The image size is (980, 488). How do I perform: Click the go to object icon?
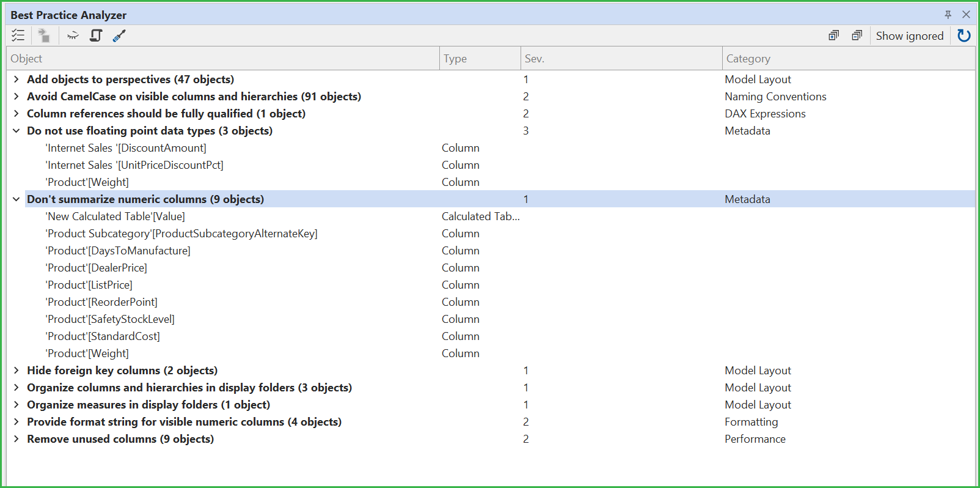[43, 35]
